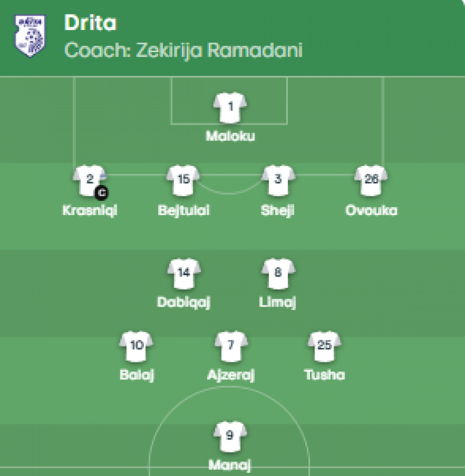Click the Drita club crest logo
Screen dimensions: 465x476
pyautogui.click(x=30, y=36)
